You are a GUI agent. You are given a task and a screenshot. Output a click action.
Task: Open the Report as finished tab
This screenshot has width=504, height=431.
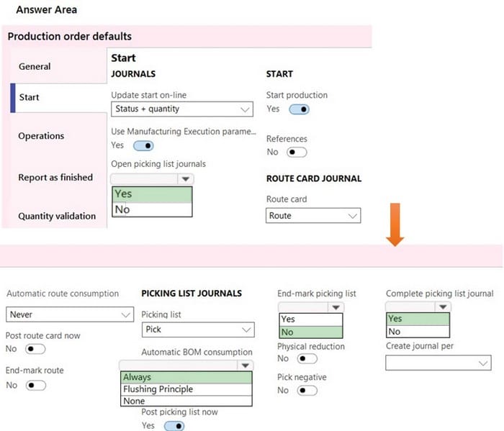click(x=55, y=177)
